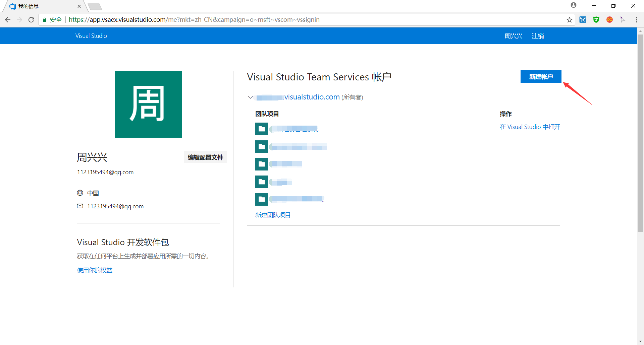Click the second team project folder icon
Viewport: 644px width, 345px height.
(x=262, y=147)
